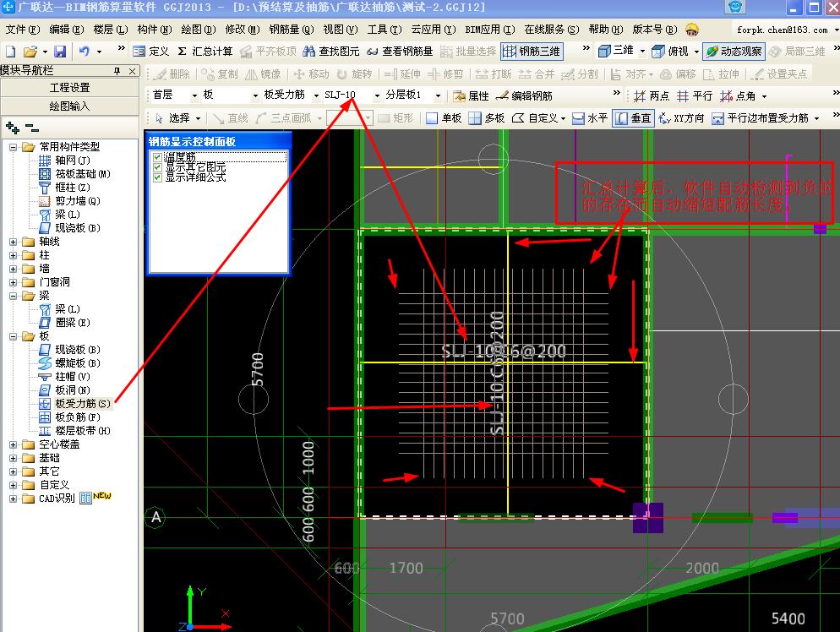Open the 板 component type dropdown

(255, 95)
